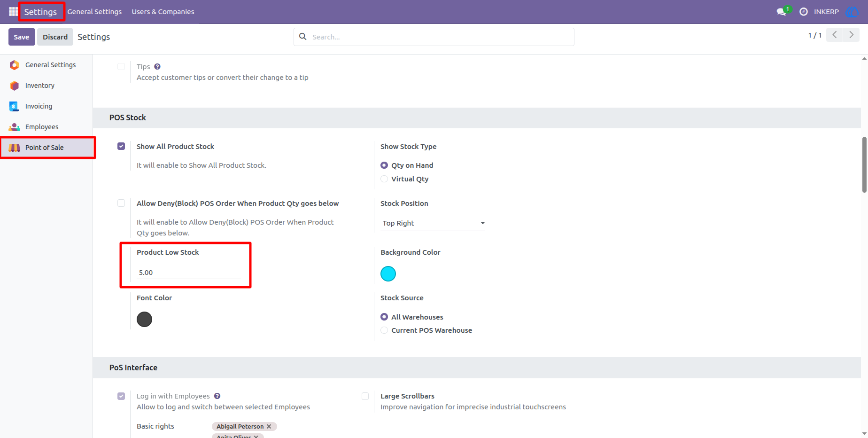Image resolution: width=868 pixels, height=438 pixels.
Task: Click the user avatar icon beside INKERP
Action: (852, 12)
